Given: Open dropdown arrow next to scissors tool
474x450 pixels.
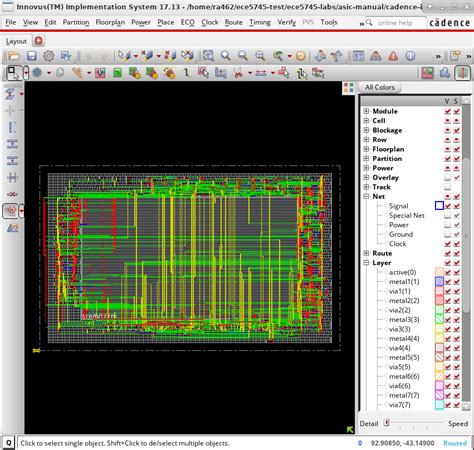Looking at the screenshot, I should (x=249, y=73).
